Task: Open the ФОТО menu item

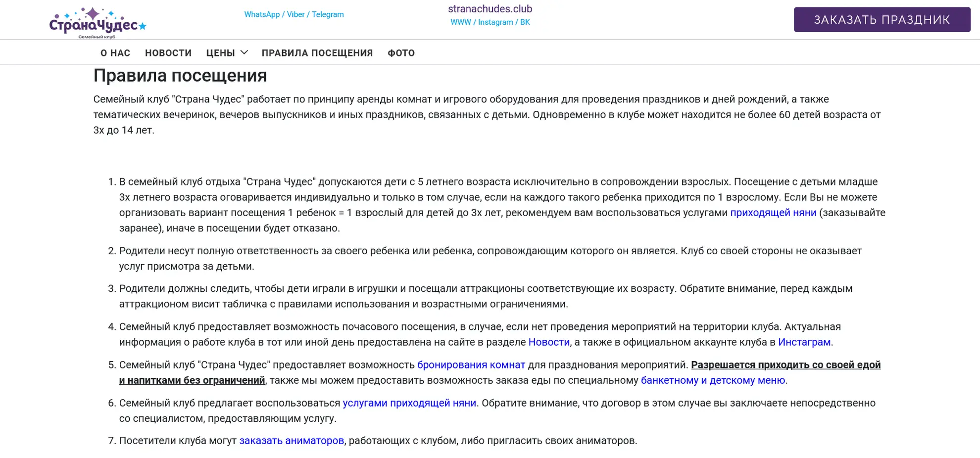Action: click(401, 53)
